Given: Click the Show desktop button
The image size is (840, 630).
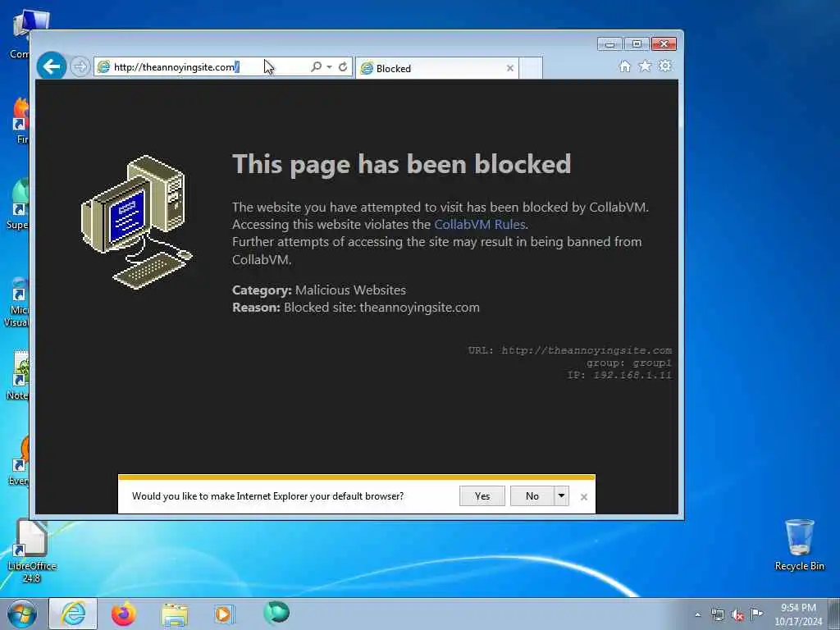Looking at the screenshot, I should point(834,614).
